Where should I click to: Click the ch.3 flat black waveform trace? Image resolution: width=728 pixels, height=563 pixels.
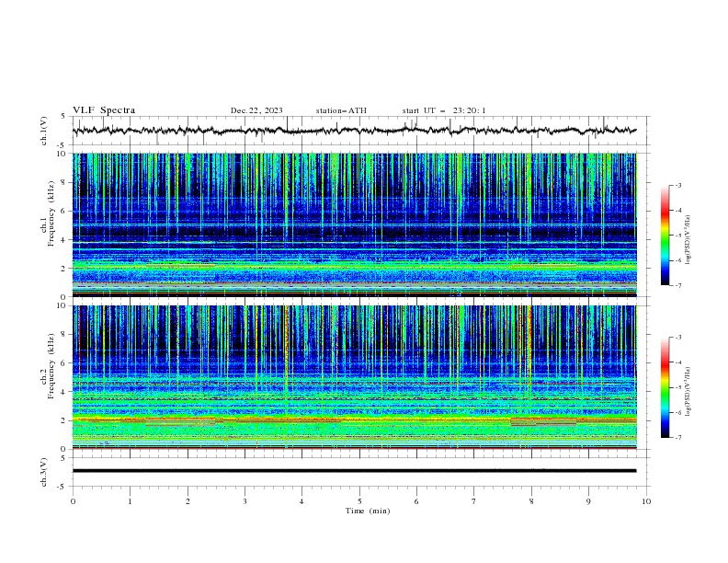click(x=354, y=471)
